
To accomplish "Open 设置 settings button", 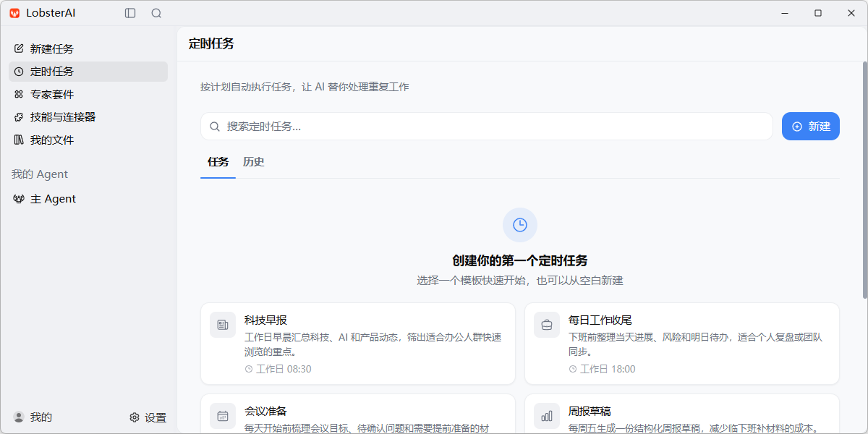I will click(x=148, y=417).
